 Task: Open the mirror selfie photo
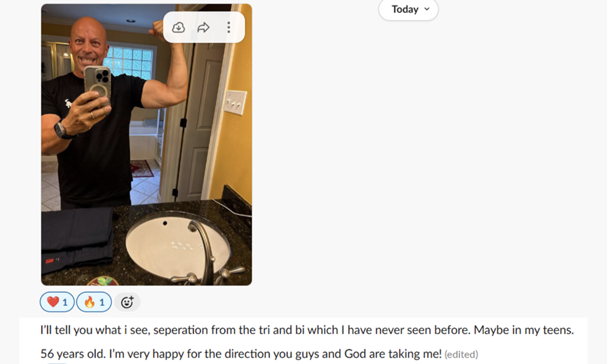pyautogui.click(x=147, y=144)
